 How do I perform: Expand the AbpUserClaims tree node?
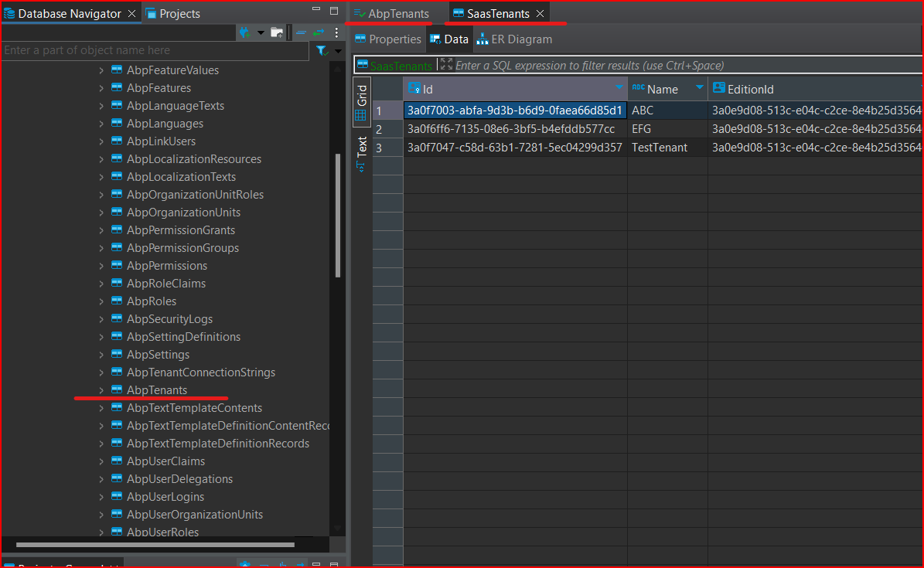tap(101, 461)
